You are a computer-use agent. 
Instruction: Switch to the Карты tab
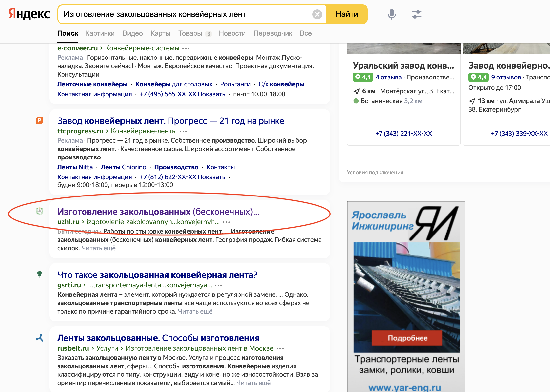[160, 33]
